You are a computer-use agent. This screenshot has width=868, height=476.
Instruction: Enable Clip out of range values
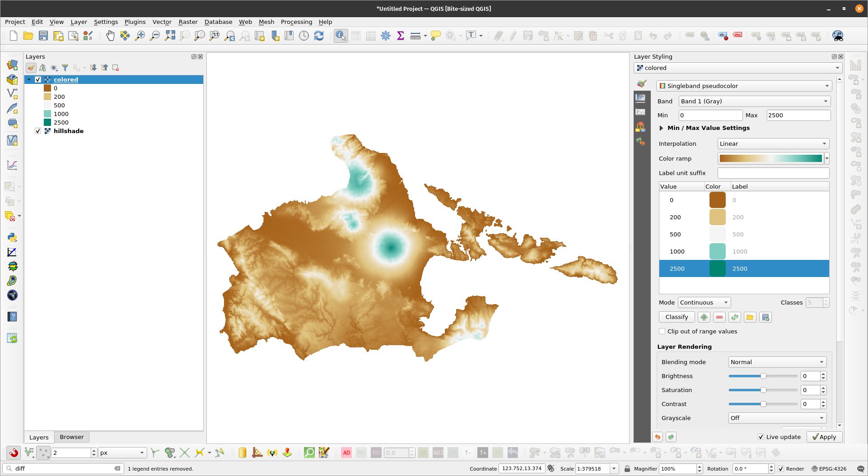point(662,331)
